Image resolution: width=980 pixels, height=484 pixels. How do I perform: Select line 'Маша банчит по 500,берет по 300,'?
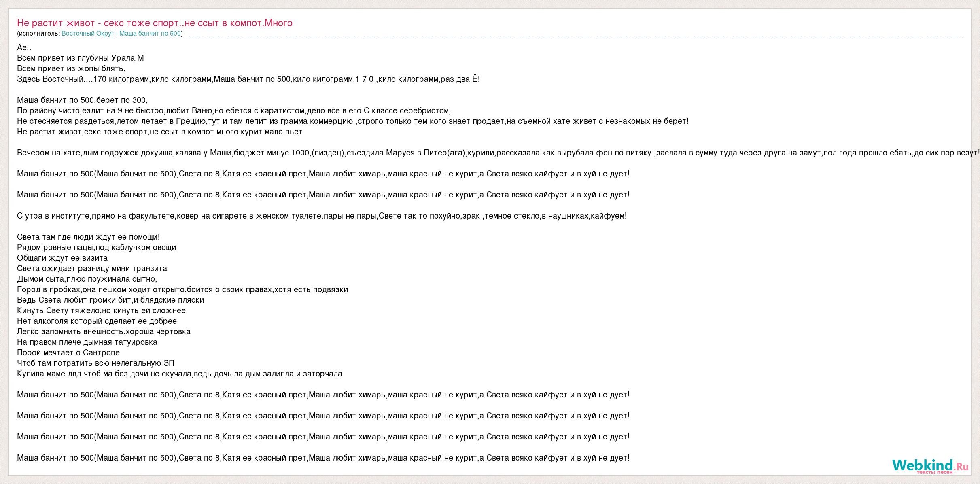[x=83, y=100]
